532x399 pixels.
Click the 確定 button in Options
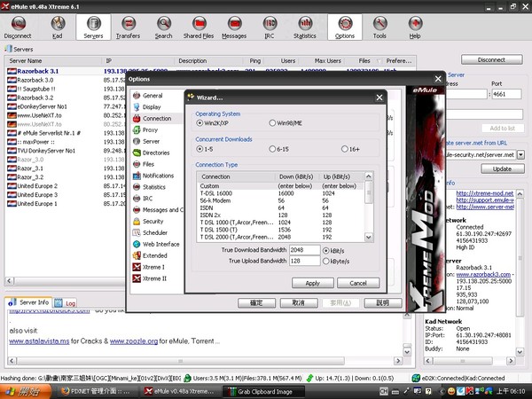click(256, 302)
